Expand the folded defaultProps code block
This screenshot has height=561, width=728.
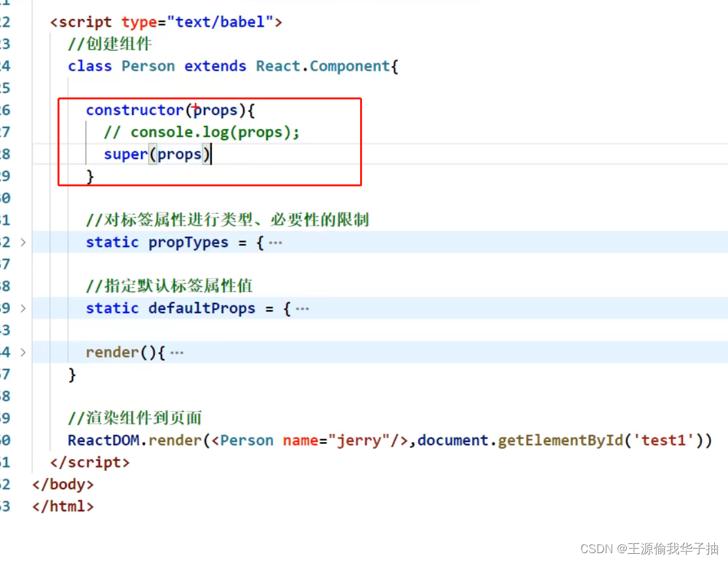pos(22,308)
